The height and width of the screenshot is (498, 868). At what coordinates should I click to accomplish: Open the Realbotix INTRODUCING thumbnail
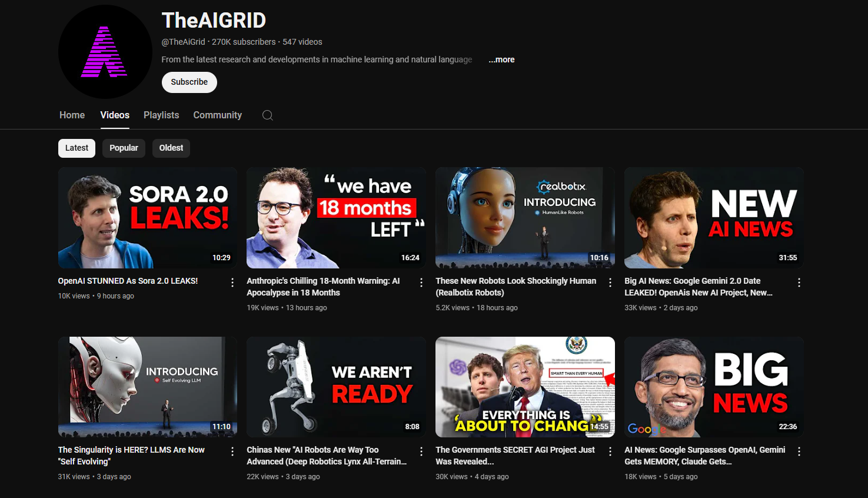point(526,218)
